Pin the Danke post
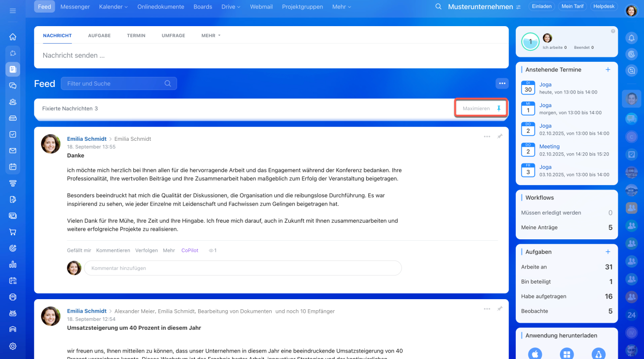The image size is (644, 359). coord(500,137)
